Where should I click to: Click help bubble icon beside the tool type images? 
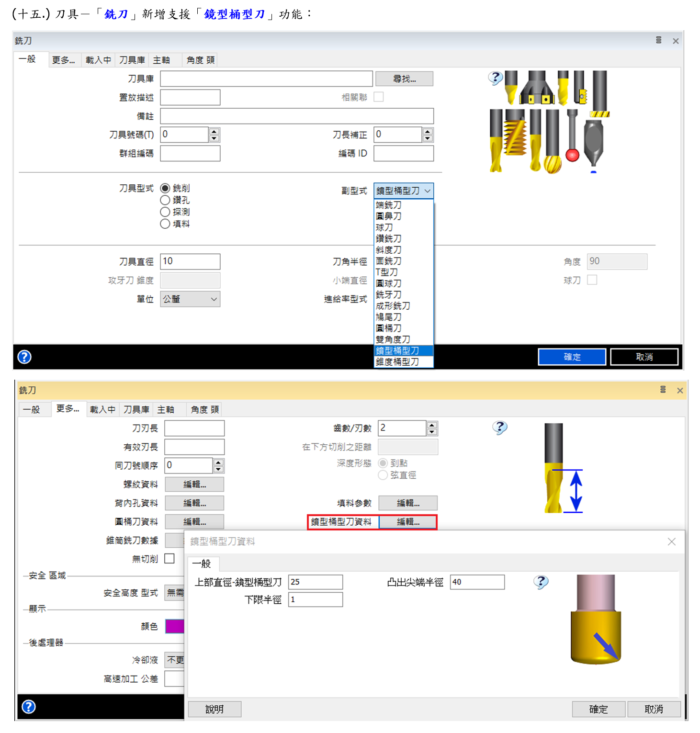pyautogui.click(x=496, y=78)
